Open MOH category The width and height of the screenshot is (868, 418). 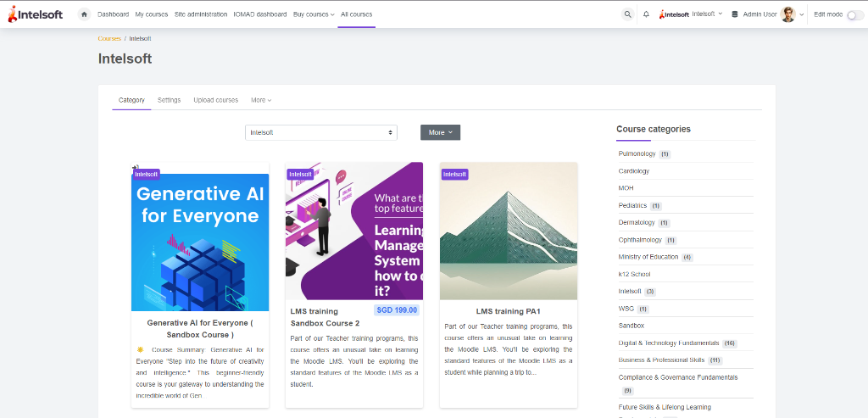click(626, 188)
